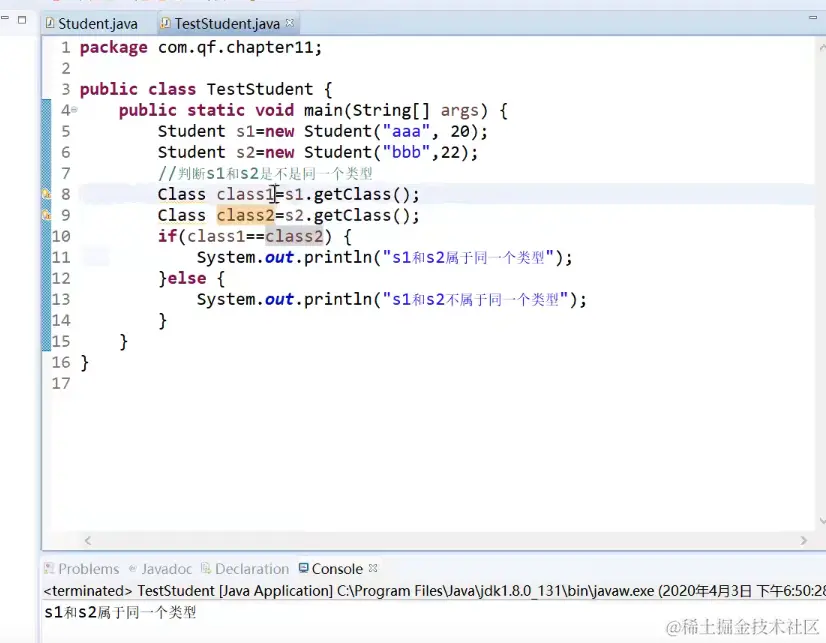
Task: Click the Console view icon
Action: 303,568
